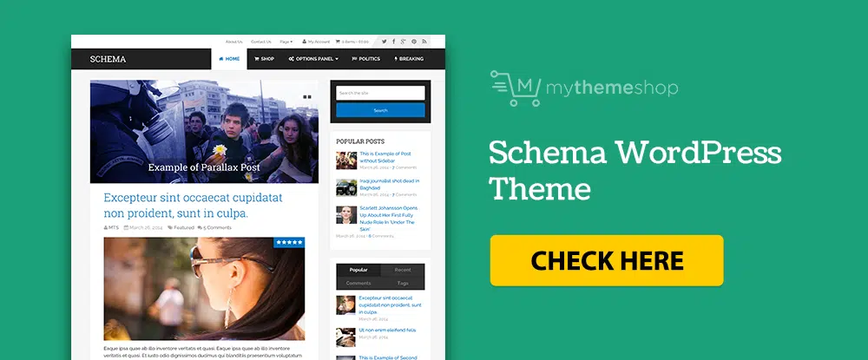Expand the Options Panel dropdown
Viewport: 868px width, 360px height.
pos(313,59)
